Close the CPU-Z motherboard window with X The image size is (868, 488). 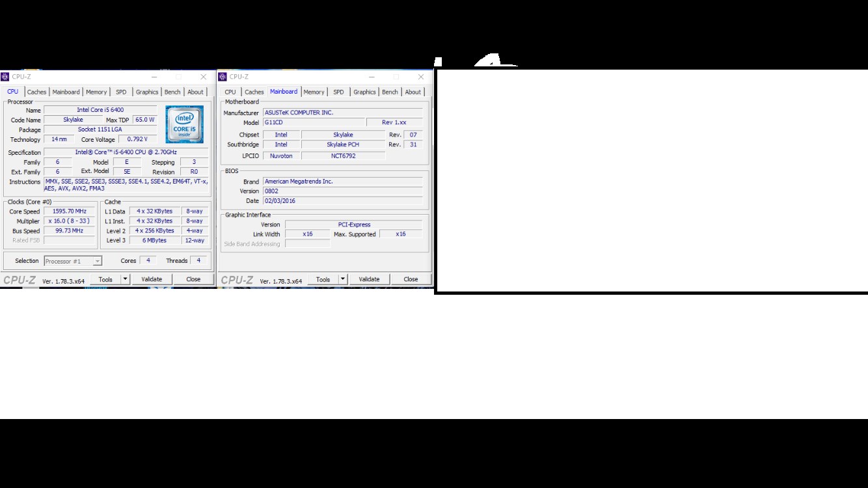click(420, 77)
